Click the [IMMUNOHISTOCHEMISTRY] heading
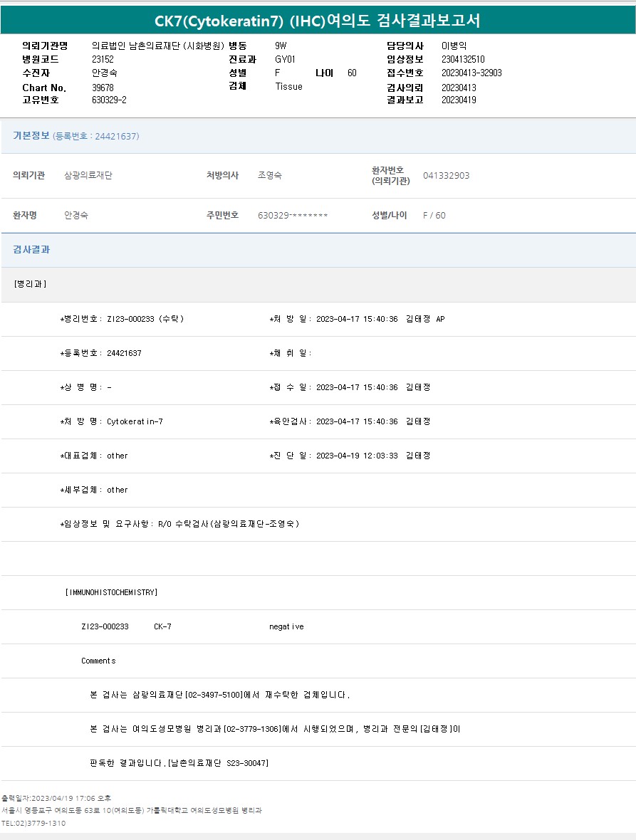This screenshot has height=840, width=636. coord(111,592)
